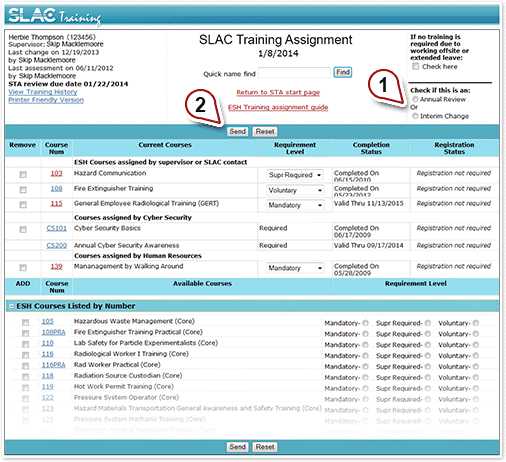Open course number 103 link
This screenshot has height=462, width=506.
coord(56,173)
